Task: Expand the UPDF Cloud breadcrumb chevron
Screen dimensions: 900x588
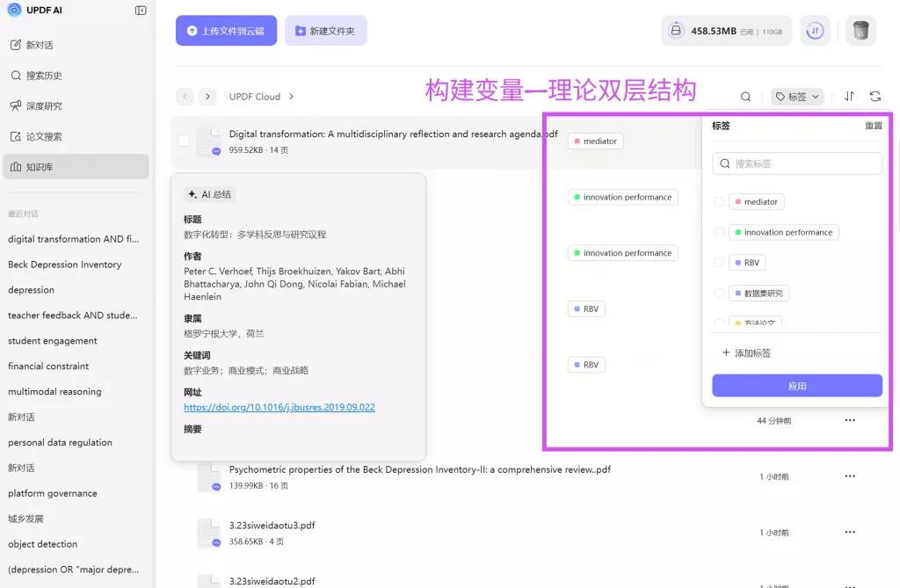Action: tap(292, 97)
